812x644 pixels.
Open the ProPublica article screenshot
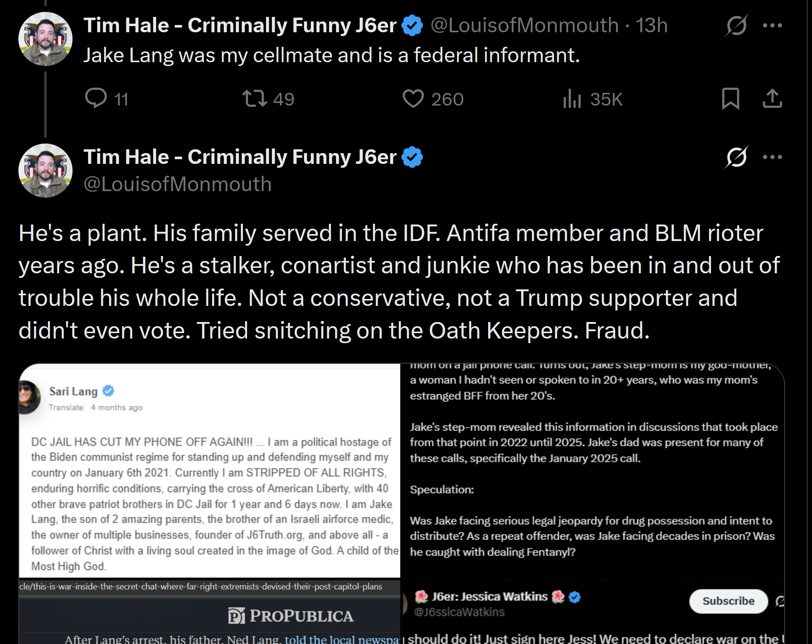point(210,612)
